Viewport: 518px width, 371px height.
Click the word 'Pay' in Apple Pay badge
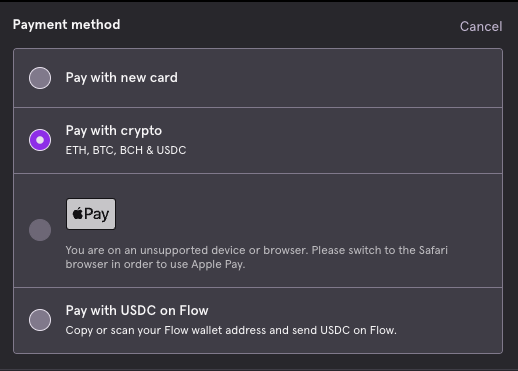click(x=96, y=214)
